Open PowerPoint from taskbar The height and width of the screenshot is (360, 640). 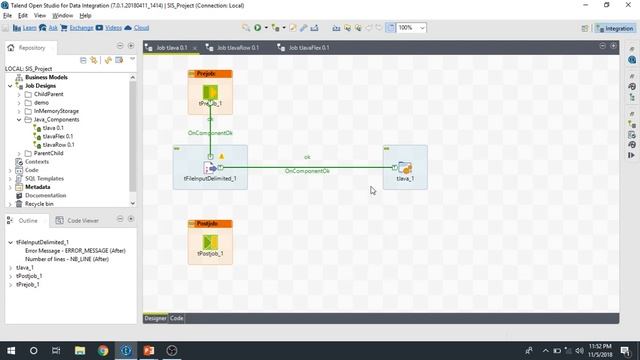pyautogui.click(x=149, y=351)
